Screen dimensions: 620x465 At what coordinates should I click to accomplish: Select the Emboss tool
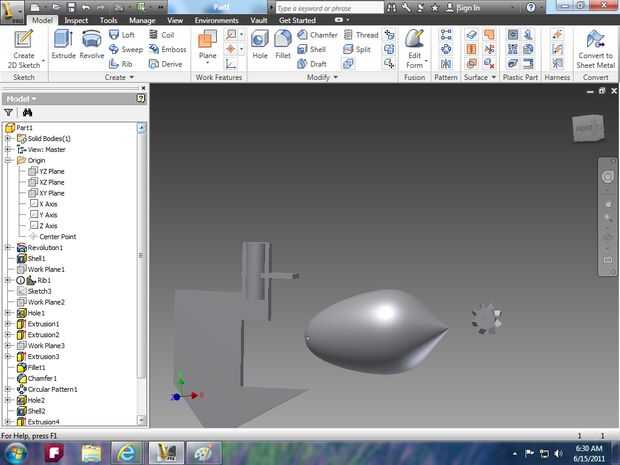[x=167, y=49]
